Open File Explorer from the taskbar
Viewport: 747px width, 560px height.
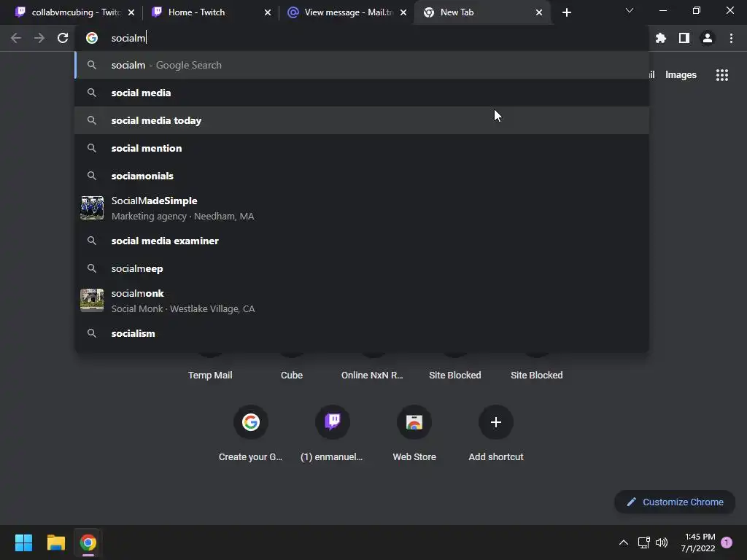[x=55, y=542]
